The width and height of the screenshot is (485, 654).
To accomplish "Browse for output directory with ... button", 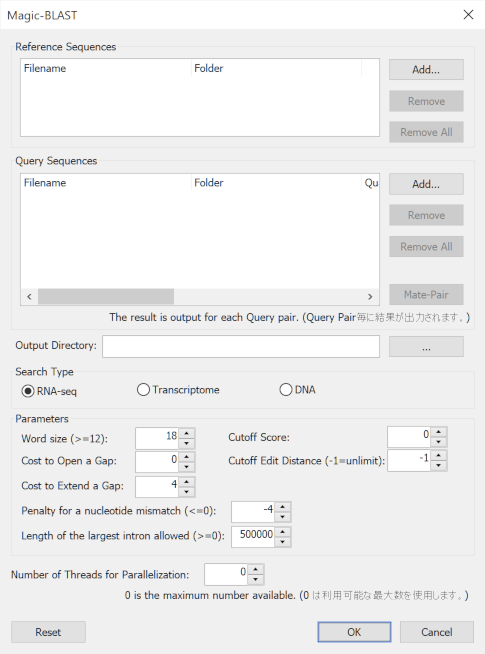I will coord(426,347).
